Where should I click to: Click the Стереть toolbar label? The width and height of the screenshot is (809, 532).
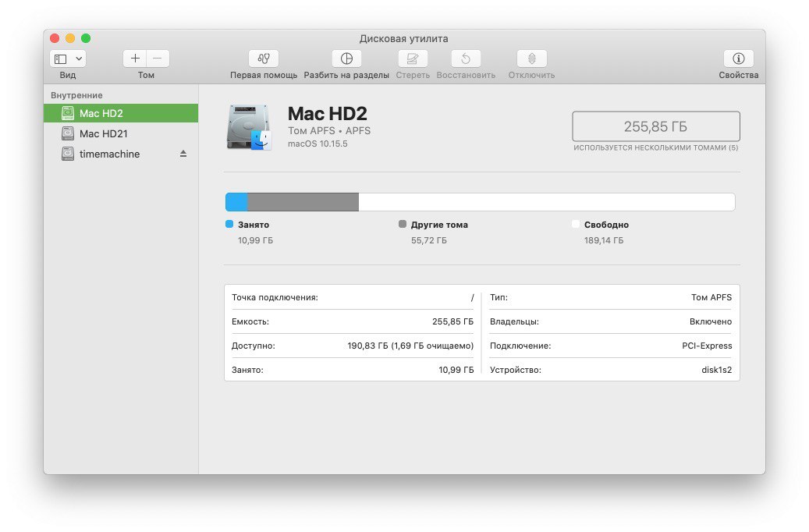click(x=413, y=75)
